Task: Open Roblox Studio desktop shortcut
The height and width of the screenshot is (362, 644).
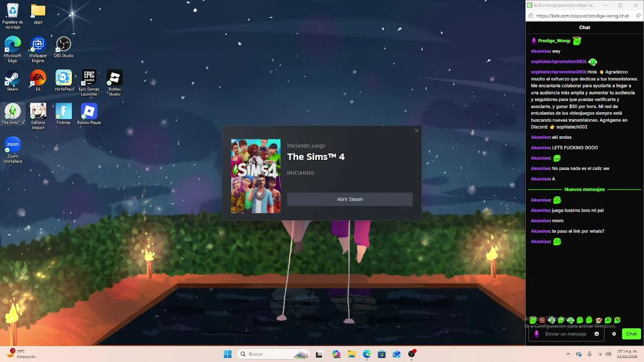Action: pos(115,83)
